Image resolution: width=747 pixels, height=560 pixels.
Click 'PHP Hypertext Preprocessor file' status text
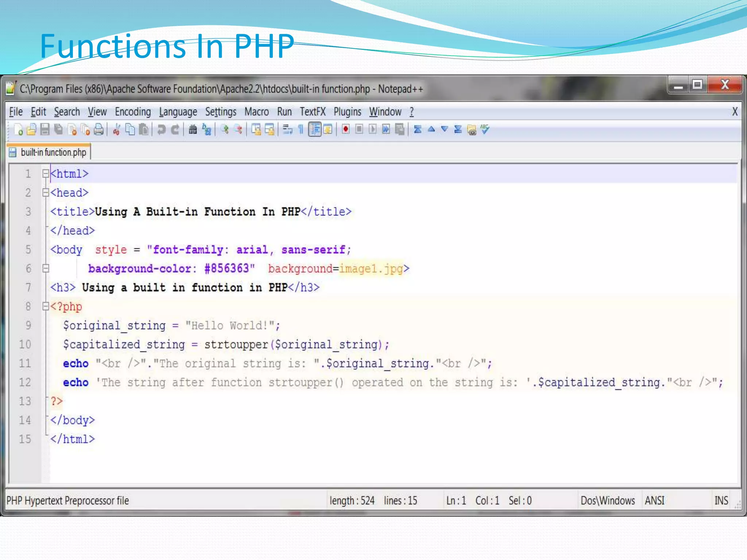(67, 501)
